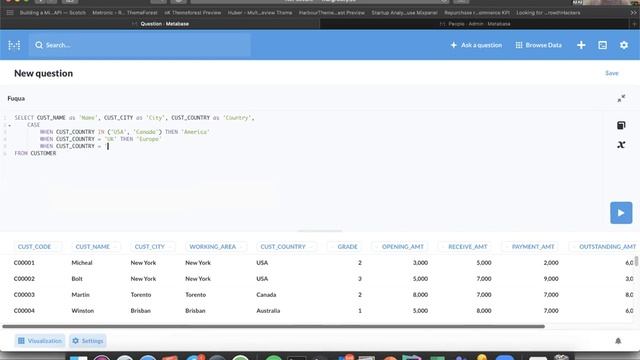The width and height of the screenshot is (640, 360).
Task: Click the Bolt customer name
Action: coord(77,278)
